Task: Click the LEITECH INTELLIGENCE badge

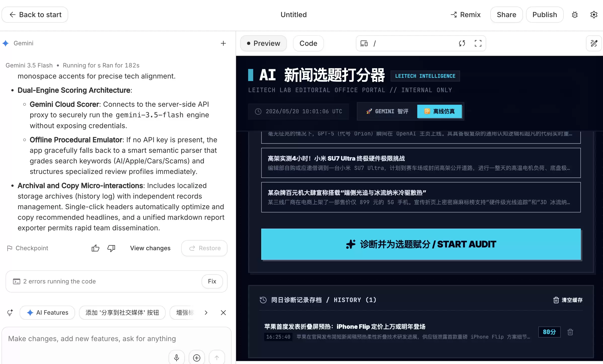Action: (425, 76)
